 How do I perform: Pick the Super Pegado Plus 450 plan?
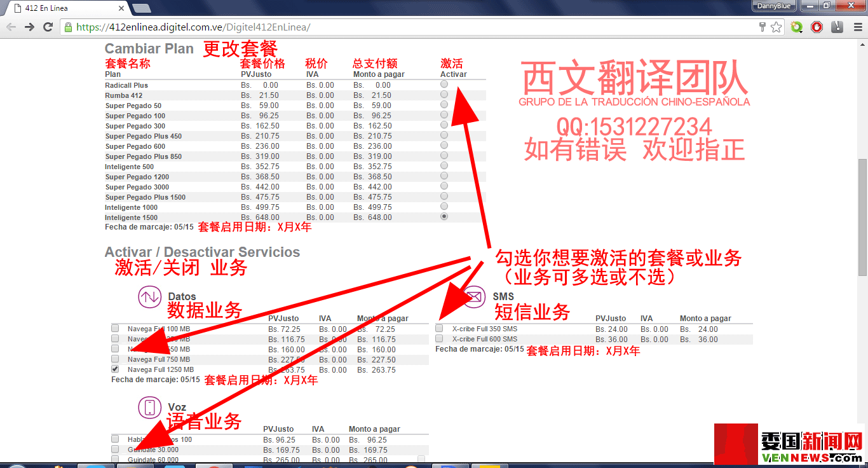444,135
